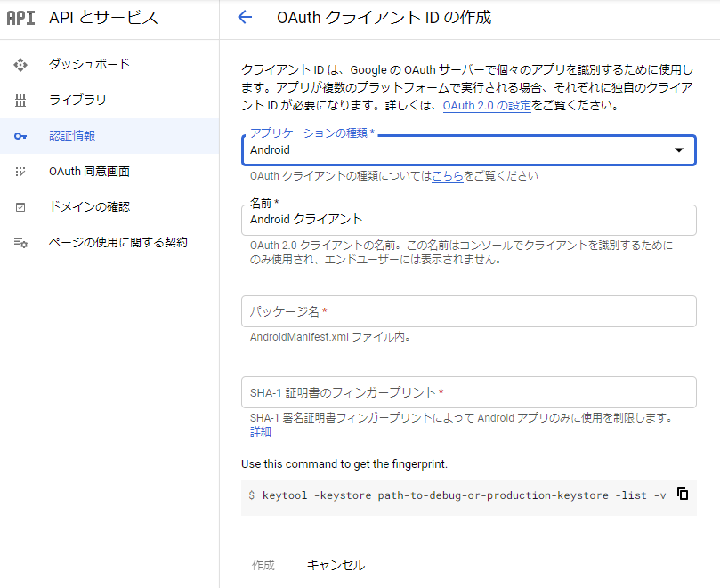Open ドメインの確認 via its checkmark icon

click(20, 207)
